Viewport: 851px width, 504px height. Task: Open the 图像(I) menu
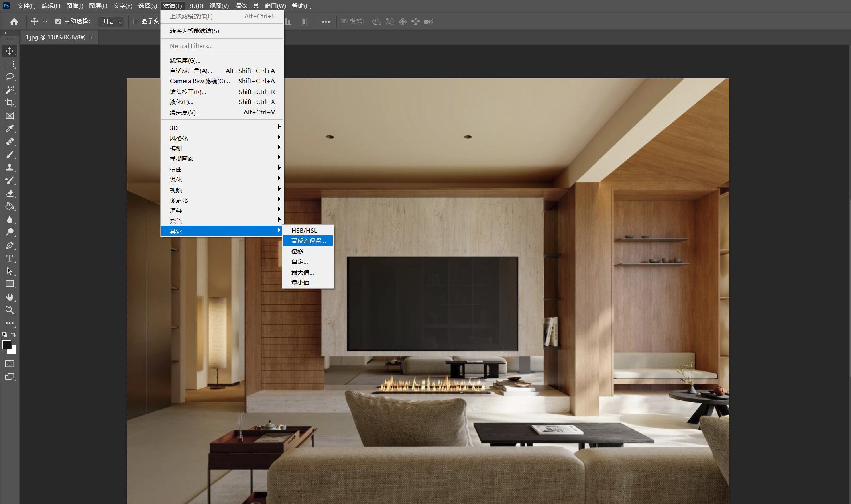point(75,6)
